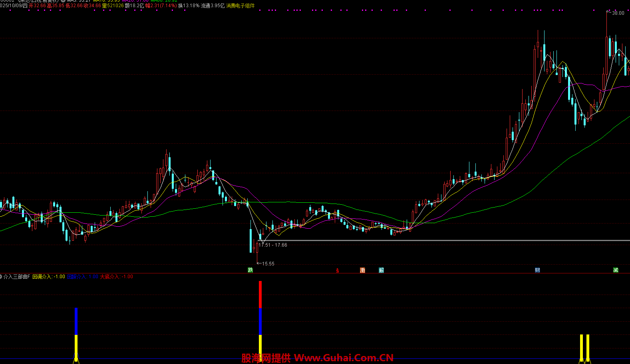Click the red dollar-sign event marker
This screenshot has width=630, height=364.
[338, 271]
